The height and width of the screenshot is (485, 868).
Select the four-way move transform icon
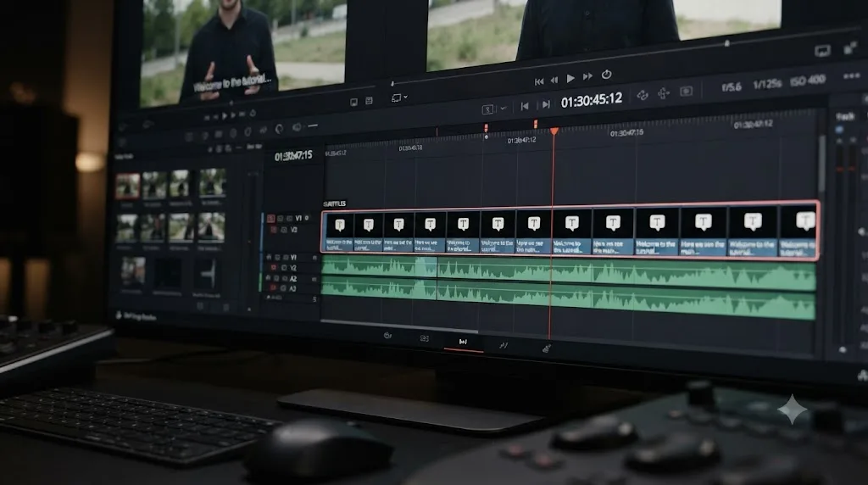tap(663, 93)
